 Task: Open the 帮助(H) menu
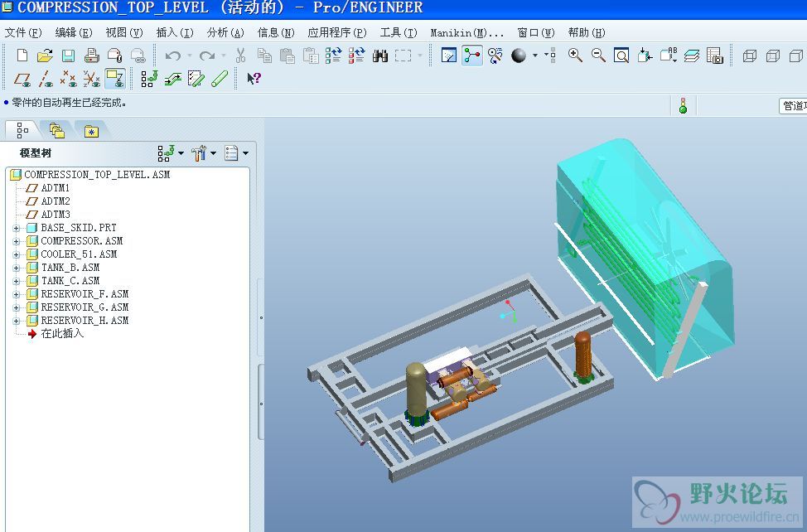click(587, 33)
